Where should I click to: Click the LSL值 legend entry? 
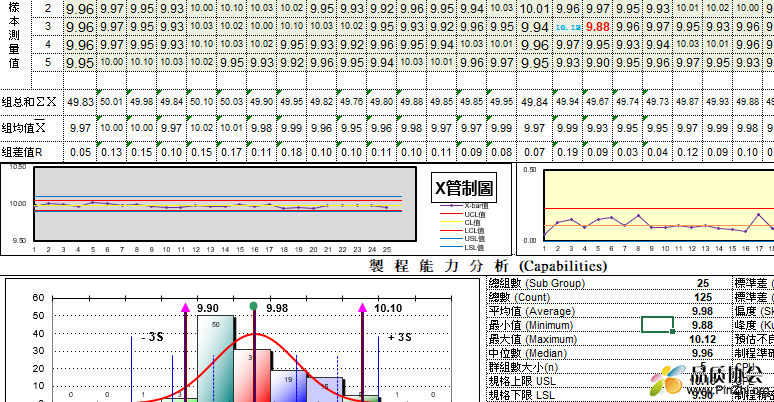click(x=463, y=247)
